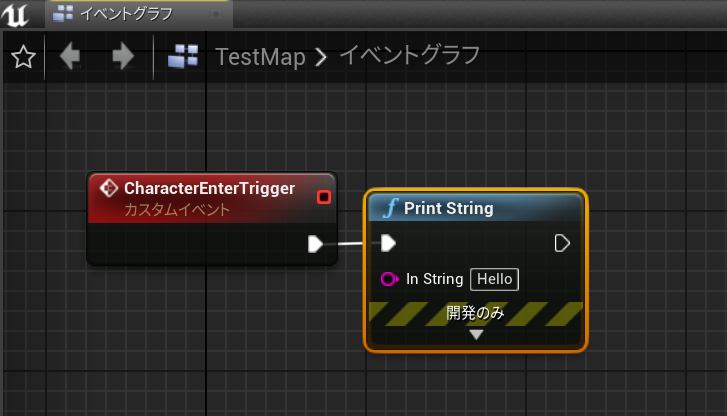Select イベントグラフ in the breadcrumb path
This screenshot has width=727, height=416.
pos(409,55)
